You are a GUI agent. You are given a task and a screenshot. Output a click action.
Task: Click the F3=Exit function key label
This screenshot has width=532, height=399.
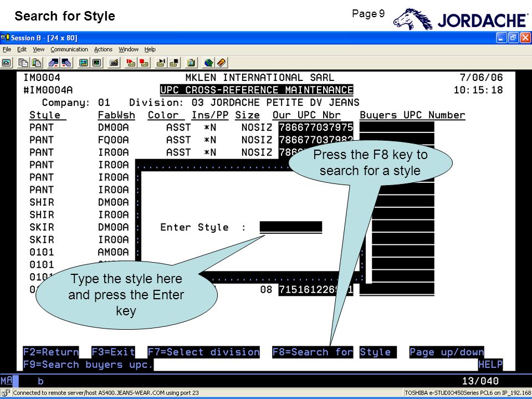pos(113,352)
